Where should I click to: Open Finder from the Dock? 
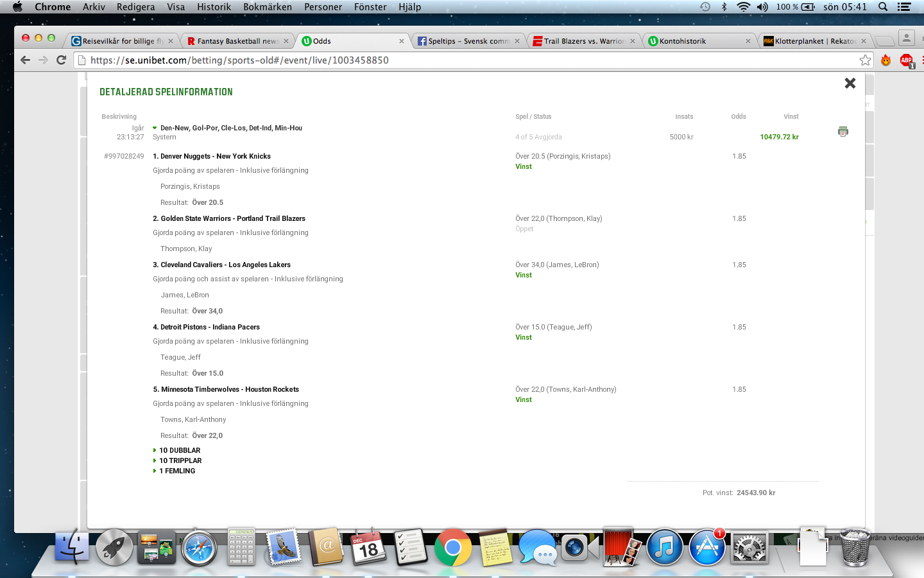[x=72, y=547]
